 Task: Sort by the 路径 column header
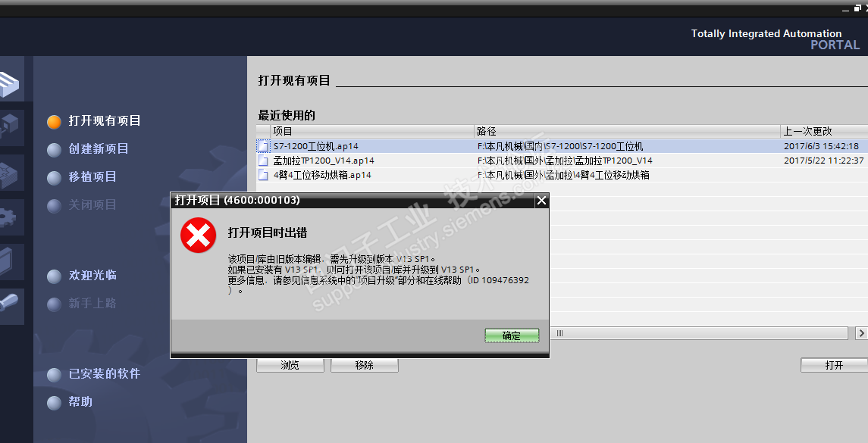(x=627, y=131)
